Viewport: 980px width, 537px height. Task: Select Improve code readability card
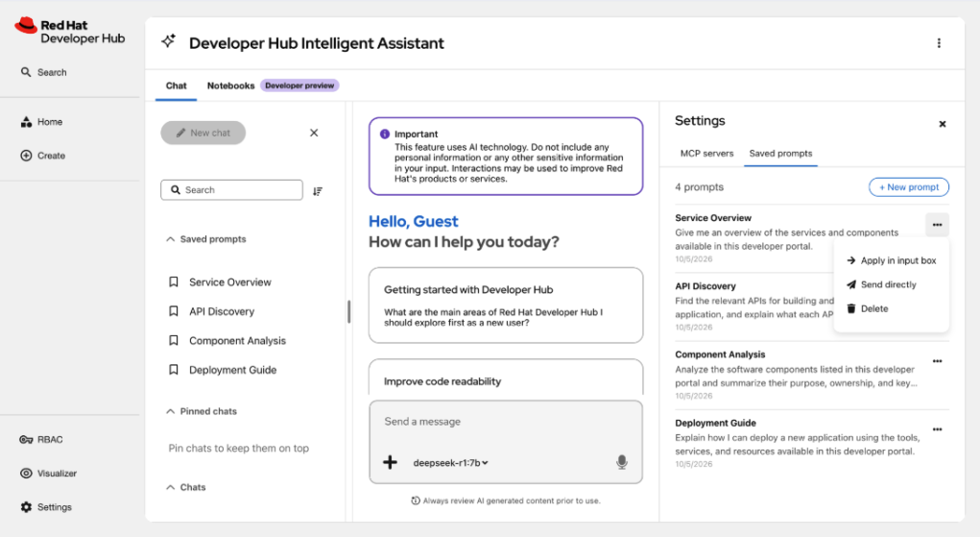(x=506, y=378)
